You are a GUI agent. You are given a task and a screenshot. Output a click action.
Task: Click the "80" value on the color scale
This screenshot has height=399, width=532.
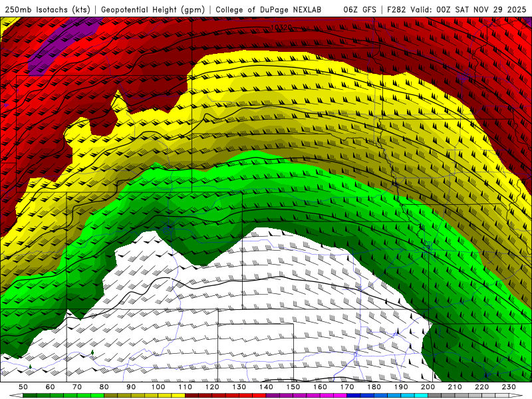click(104, 387)
